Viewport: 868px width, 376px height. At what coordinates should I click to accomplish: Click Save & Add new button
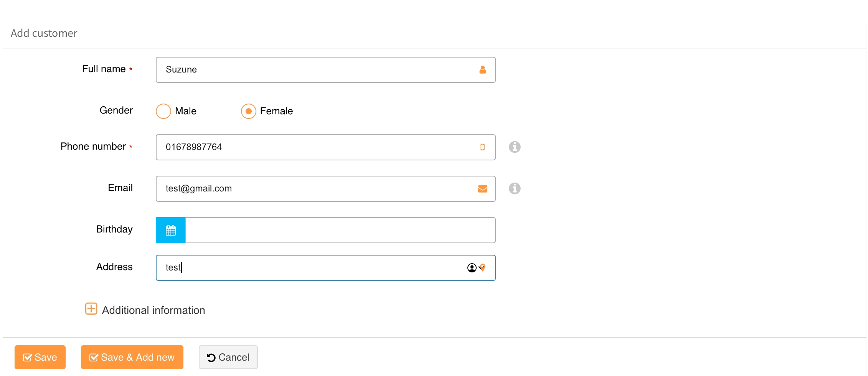point(132,357)
